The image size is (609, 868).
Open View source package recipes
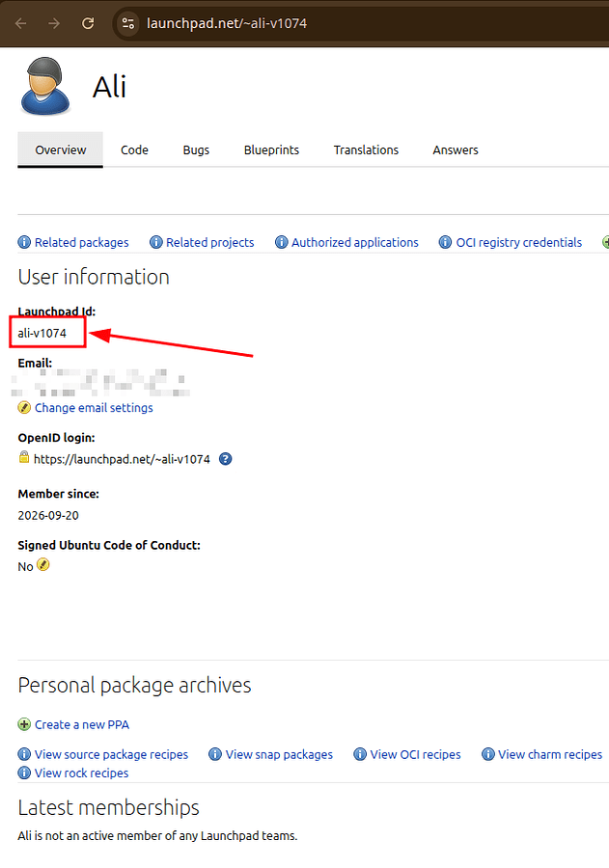click(111, 754)
